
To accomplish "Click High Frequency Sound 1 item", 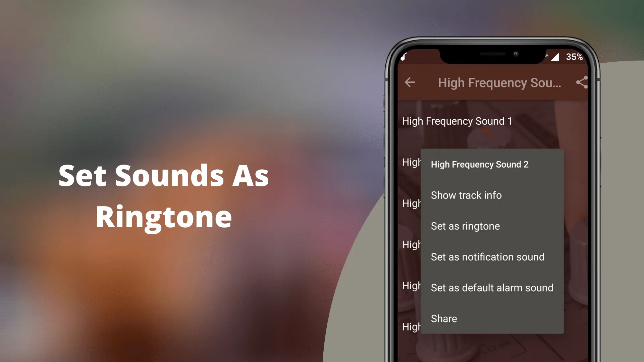I will click(457, 121).
